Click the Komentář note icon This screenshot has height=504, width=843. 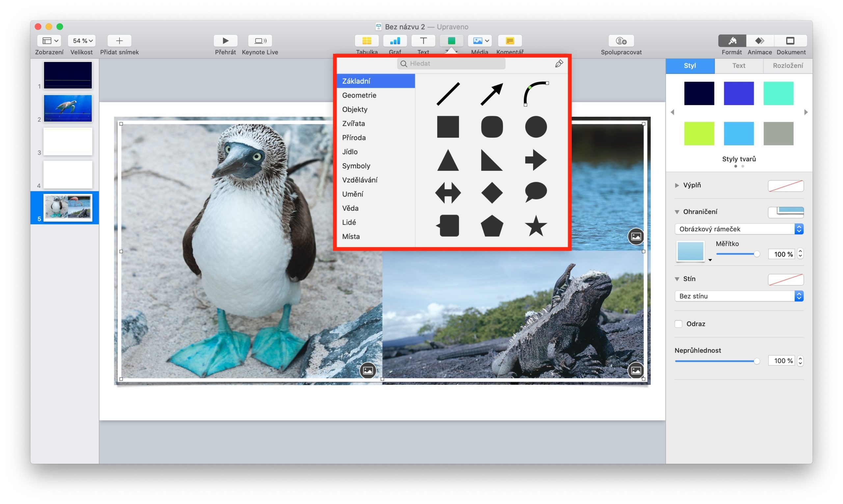(x=509, y=41)
